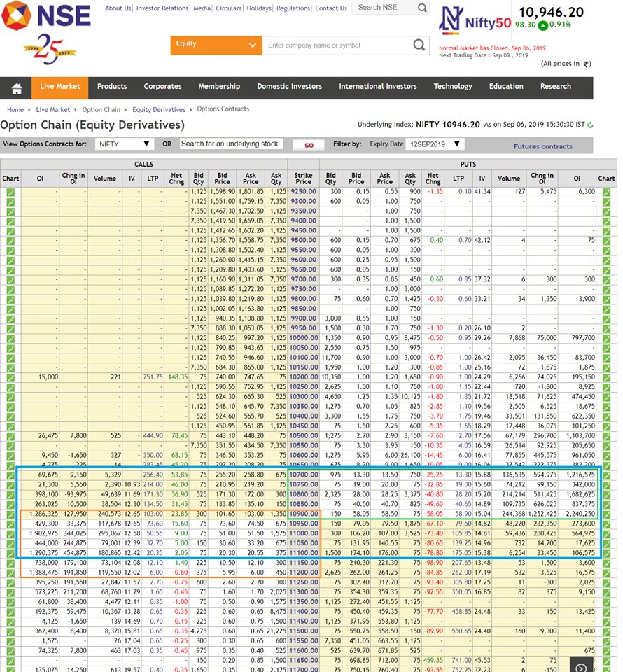623x672 pixels.
Task: Click the NSE search magnifier icon
Action: tap(422, 8)
